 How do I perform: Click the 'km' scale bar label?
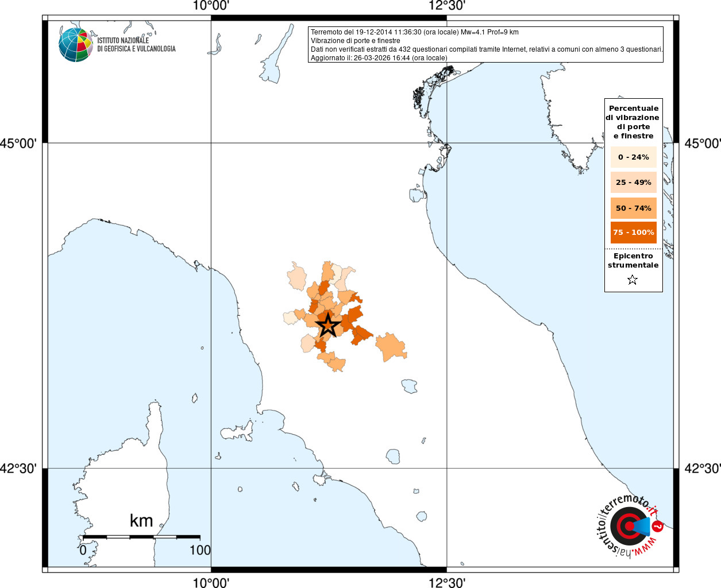pyautogui.click(x=141, y=520)
